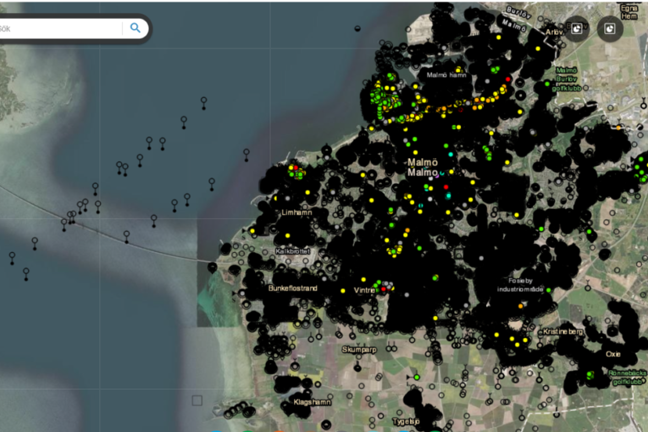Viewport: 648px width, 432px height.
Task: Click the green dot with arrow above Tygelsjö
Action: 416,377
